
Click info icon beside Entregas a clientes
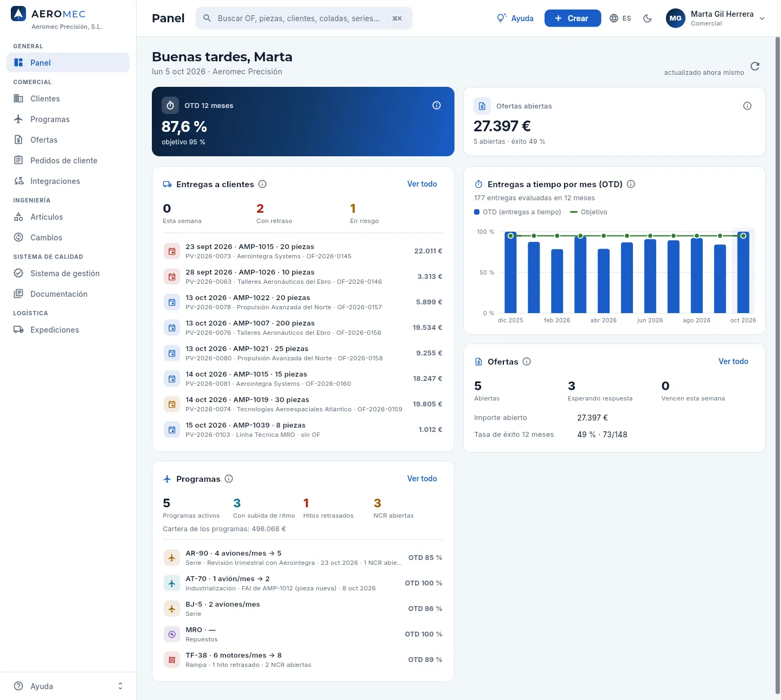tap(263, 184)
